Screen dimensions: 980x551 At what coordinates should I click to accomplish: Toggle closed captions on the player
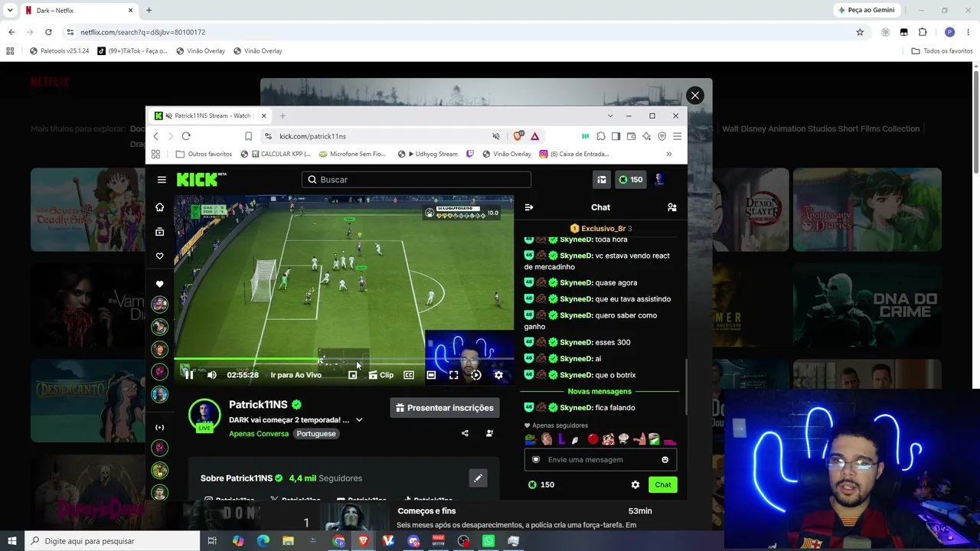click(x=409, y=375)
